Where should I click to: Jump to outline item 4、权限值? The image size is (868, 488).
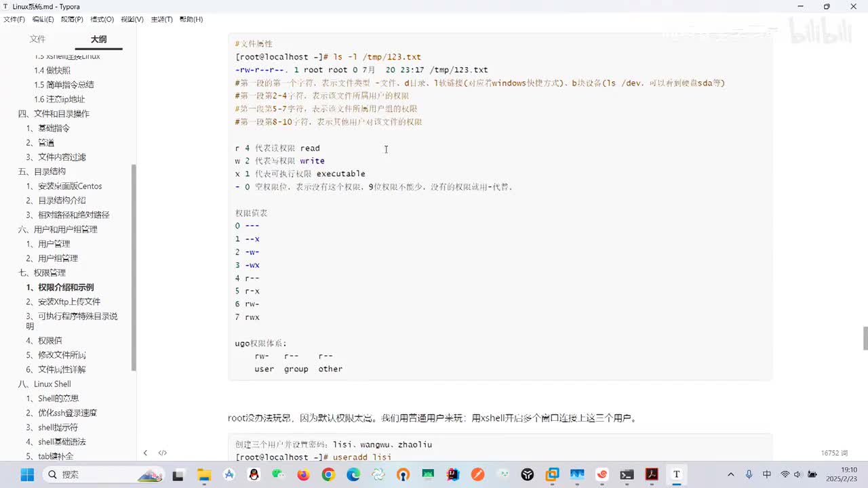[x=43, y=341]
